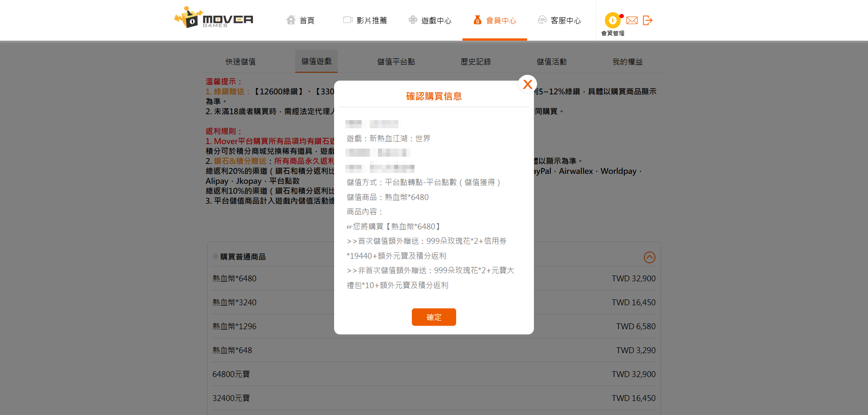This screenshot has width=868, height=415.
Task: Close the purchase confirmation dialog with X
Action: (x=527, y=84)
